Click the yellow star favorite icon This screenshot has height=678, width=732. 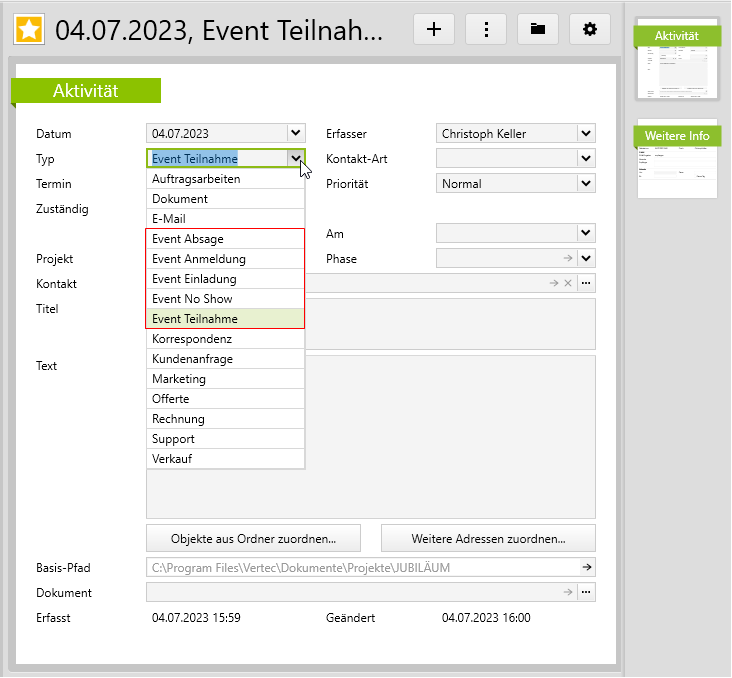point(29,30)
